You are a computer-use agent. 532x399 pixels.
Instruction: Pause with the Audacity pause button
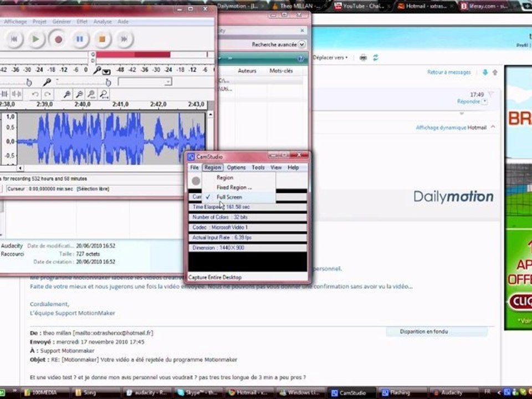coord(80,39)
